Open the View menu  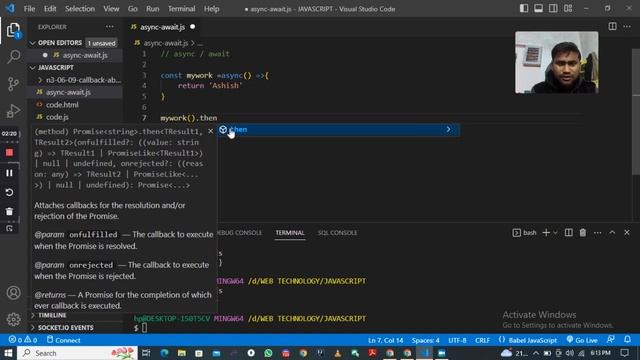point(111,9)
